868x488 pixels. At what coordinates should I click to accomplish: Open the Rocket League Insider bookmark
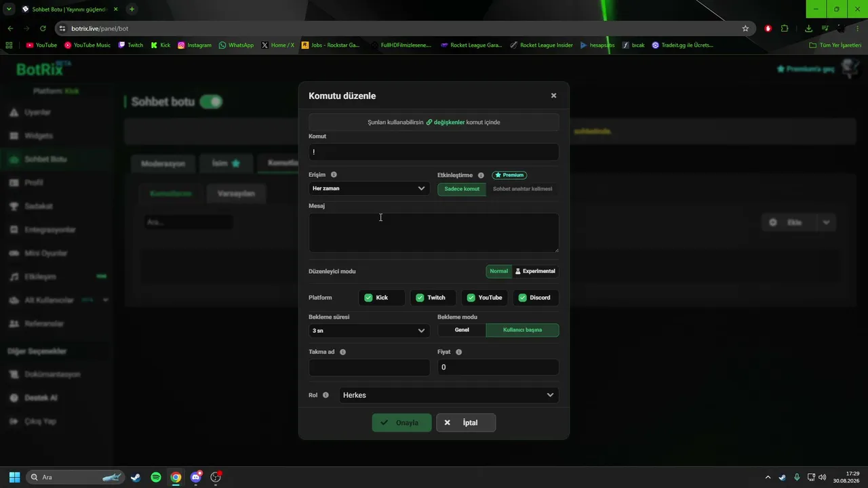tap(542, 45)
